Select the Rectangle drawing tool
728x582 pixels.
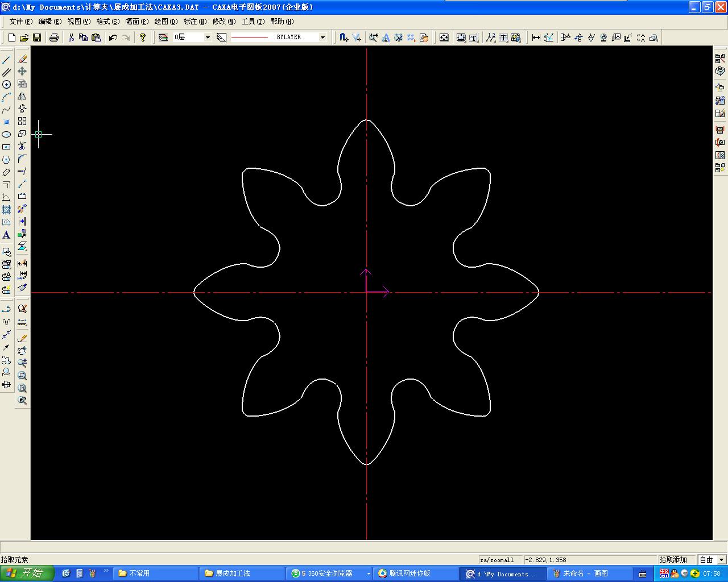[6, 147]
